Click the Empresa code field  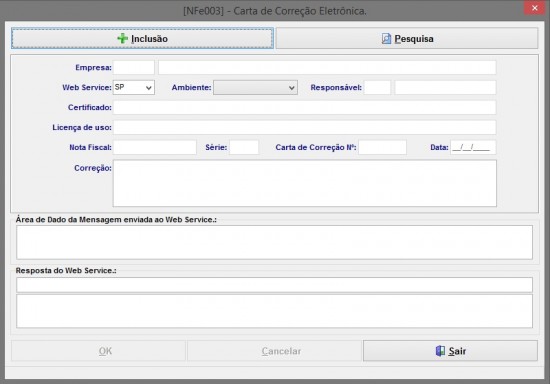click(x=134, y=67)
